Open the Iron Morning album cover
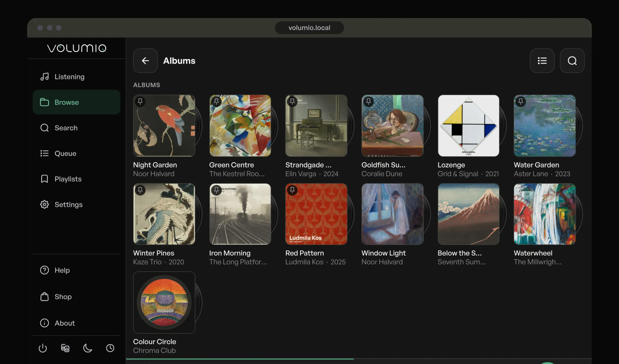 click(x=240, y=214)
